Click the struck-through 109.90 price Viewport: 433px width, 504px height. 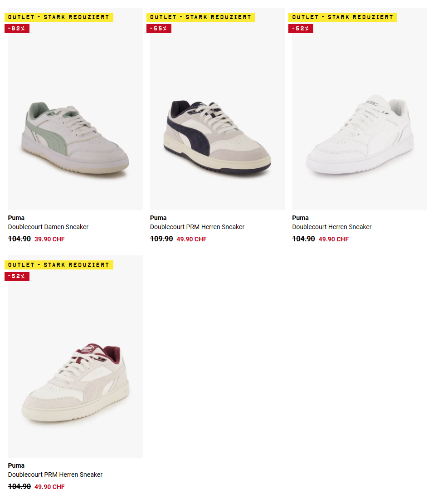point(161,239)
